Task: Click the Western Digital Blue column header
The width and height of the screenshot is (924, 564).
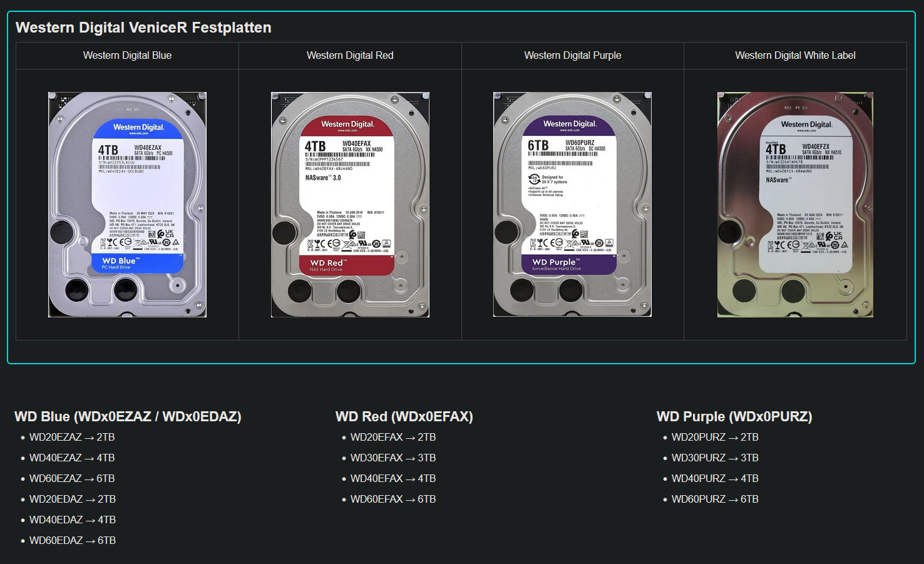Action: click(127, 56)
